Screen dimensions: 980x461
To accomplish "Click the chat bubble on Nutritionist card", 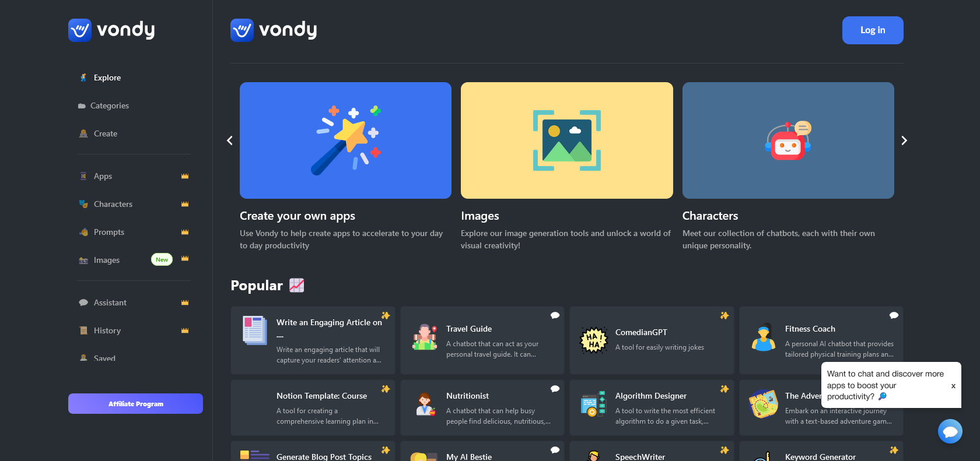I will click(x=555, y=389).
